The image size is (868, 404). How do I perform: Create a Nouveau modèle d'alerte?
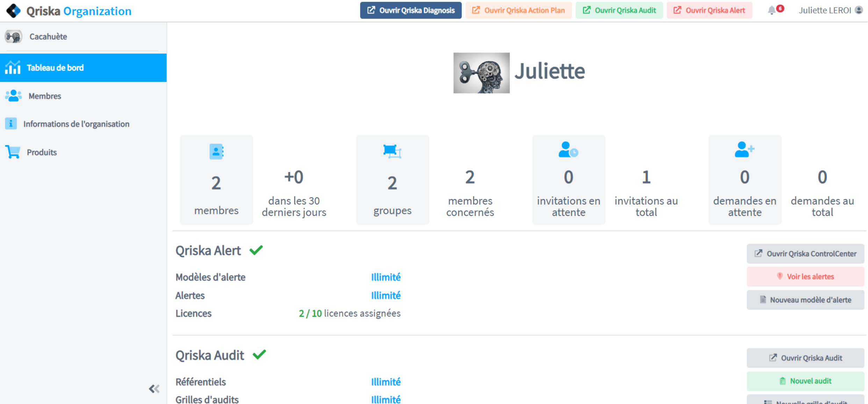[805, 300]
